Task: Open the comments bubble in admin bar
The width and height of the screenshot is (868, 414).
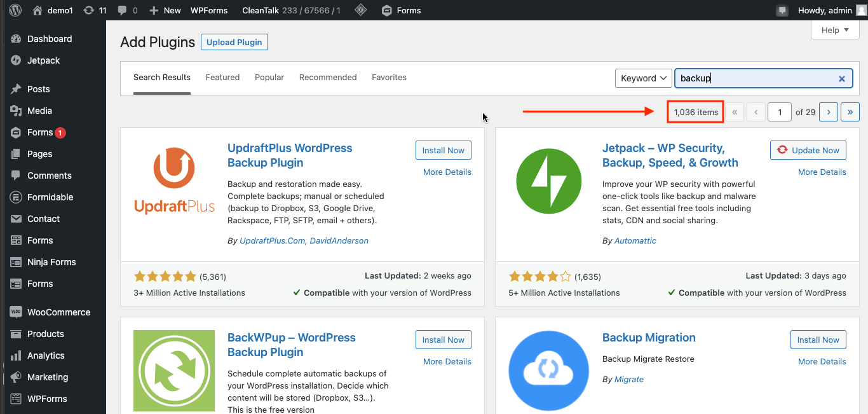Action: 122,10
